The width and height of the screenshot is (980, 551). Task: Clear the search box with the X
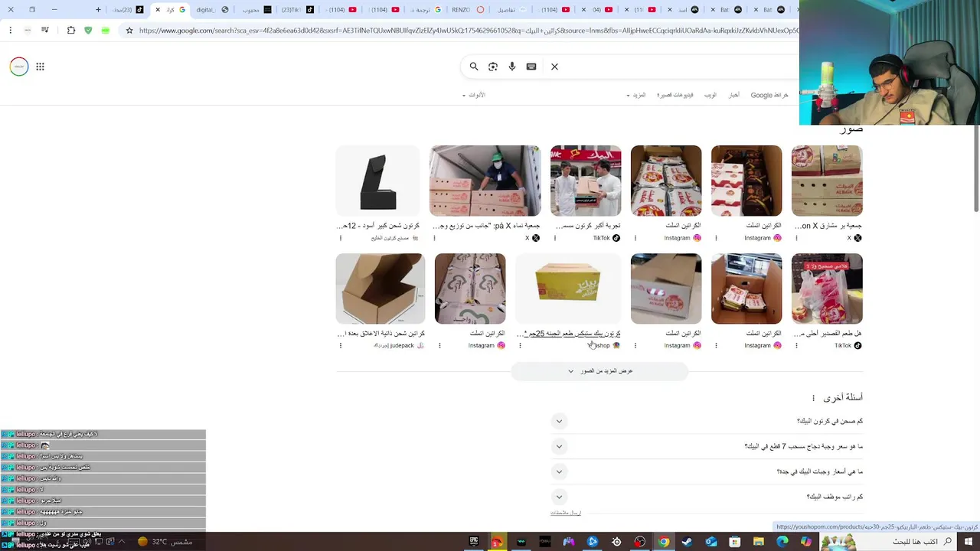(x=554, y=67)
